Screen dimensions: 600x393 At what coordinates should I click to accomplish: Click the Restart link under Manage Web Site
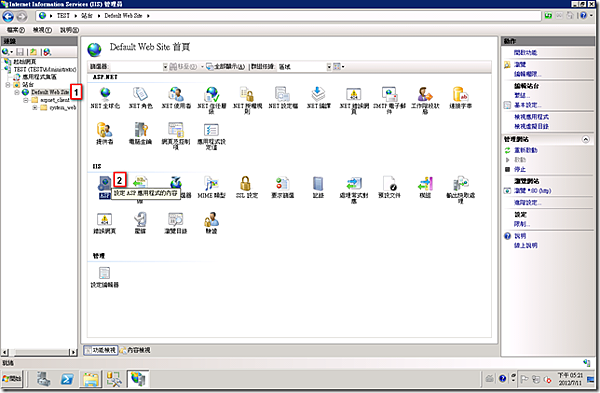click(x=526, y=150)
